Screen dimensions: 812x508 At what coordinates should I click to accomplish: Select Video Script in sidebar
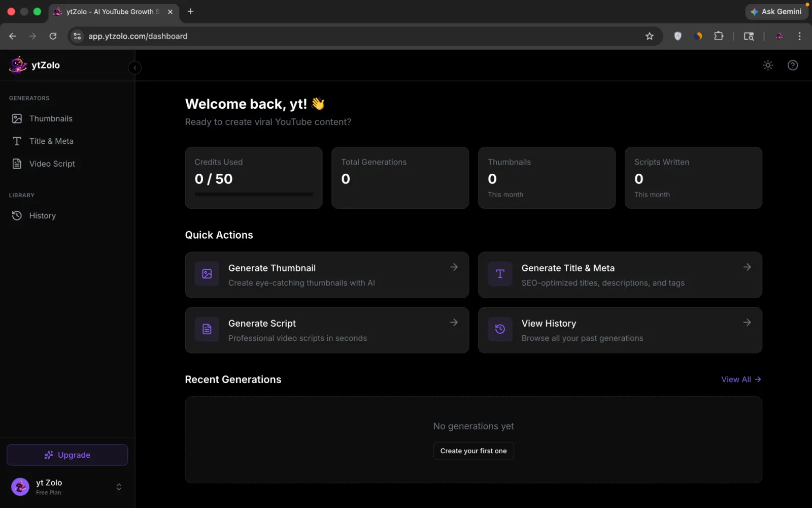[52, 164]
